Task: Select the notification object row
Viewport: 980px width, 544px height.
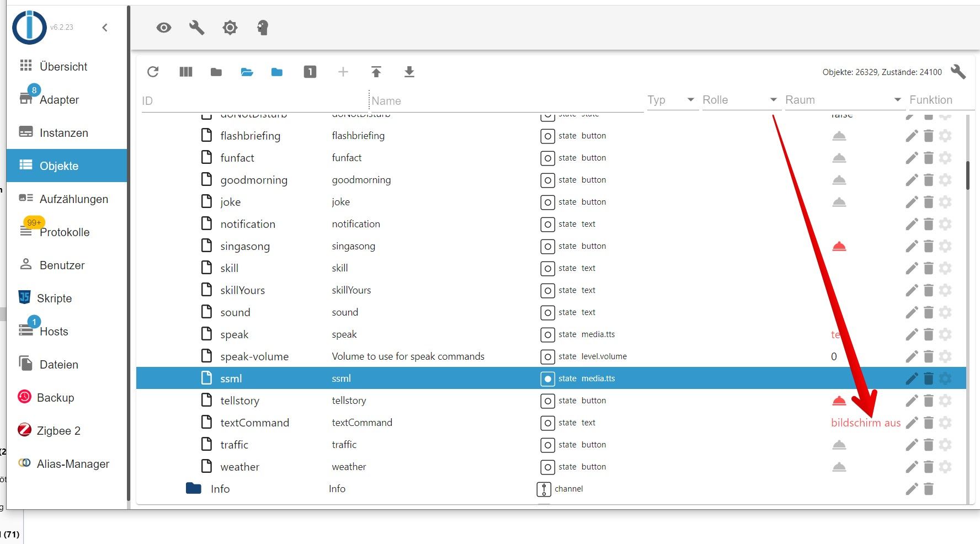Action: (x=551, y=224)
